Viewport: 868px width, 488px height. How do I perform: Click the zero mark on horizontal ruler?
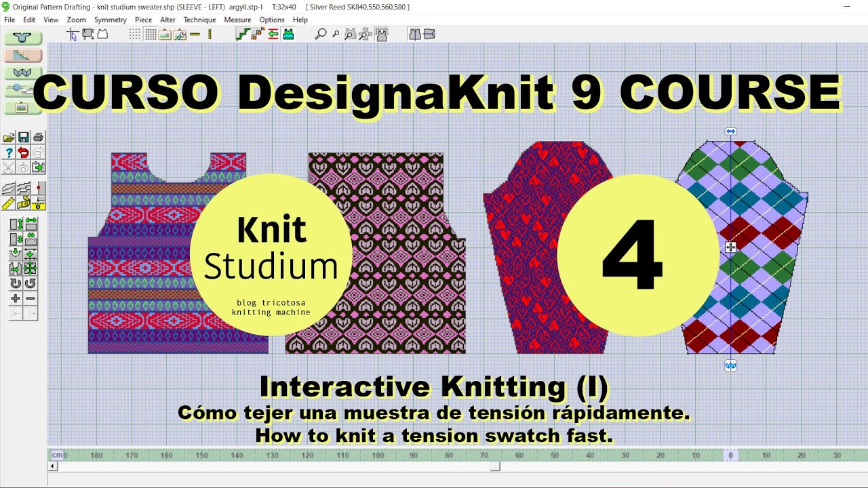[x=730, y=456]
